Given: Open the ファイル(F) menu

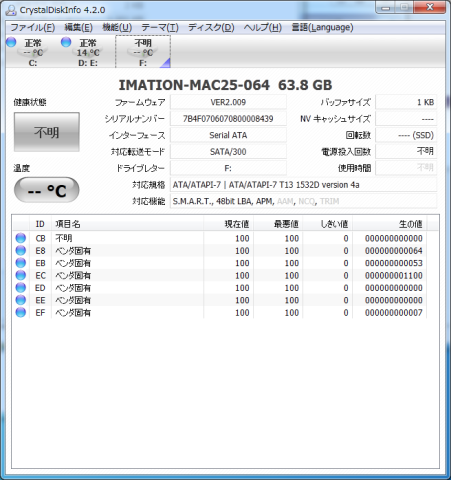Looking at the screenshot, I should (33, 27).
